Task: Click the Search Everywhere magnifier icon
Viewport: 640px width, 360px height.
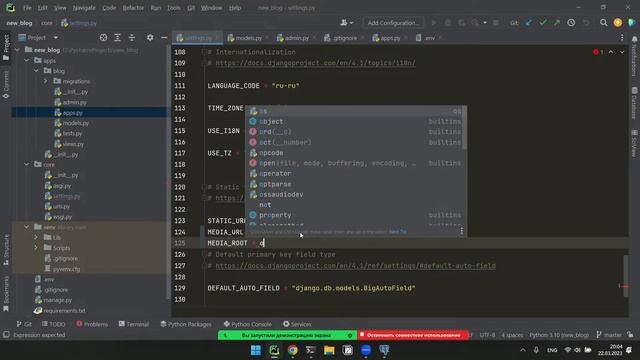Action: tap(603, 23)
